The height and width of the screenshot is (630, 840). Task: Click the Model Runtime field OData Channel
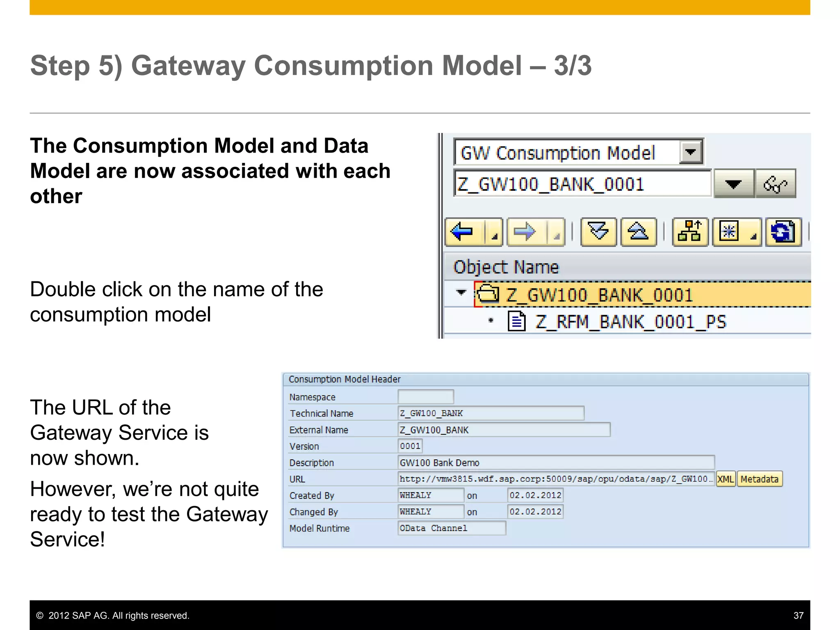(452, 528)
